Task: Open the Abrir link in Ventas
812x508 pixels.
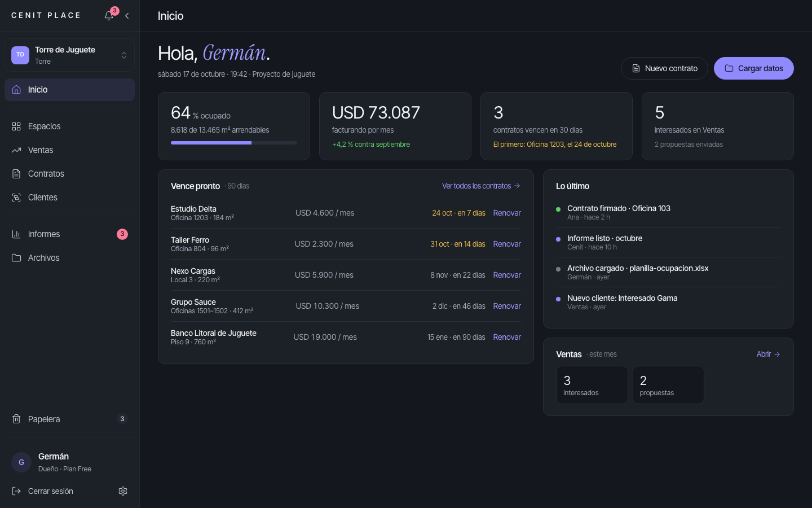Action: click(x=769, y=354)
